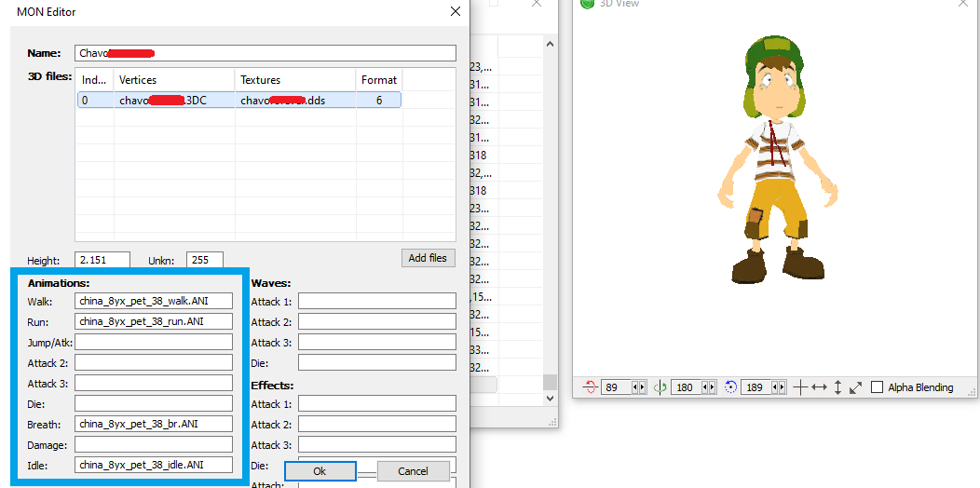Click the diagonal double-arrow scale icon

pos(855,387)
